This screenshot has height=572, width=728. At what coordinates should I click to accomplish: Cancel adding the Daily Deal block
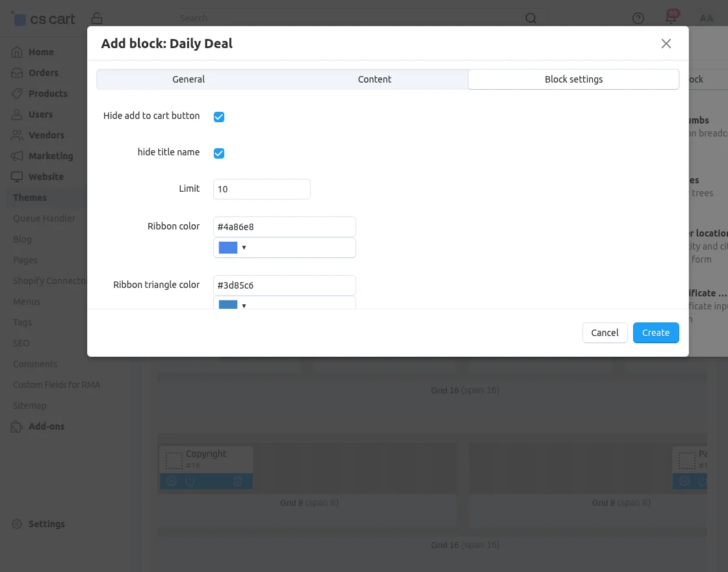604,332
